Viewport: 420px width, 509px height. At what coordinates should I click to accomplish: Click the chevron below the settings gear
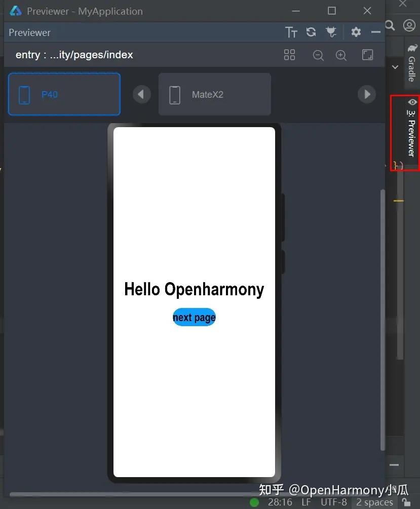[395, 67]
